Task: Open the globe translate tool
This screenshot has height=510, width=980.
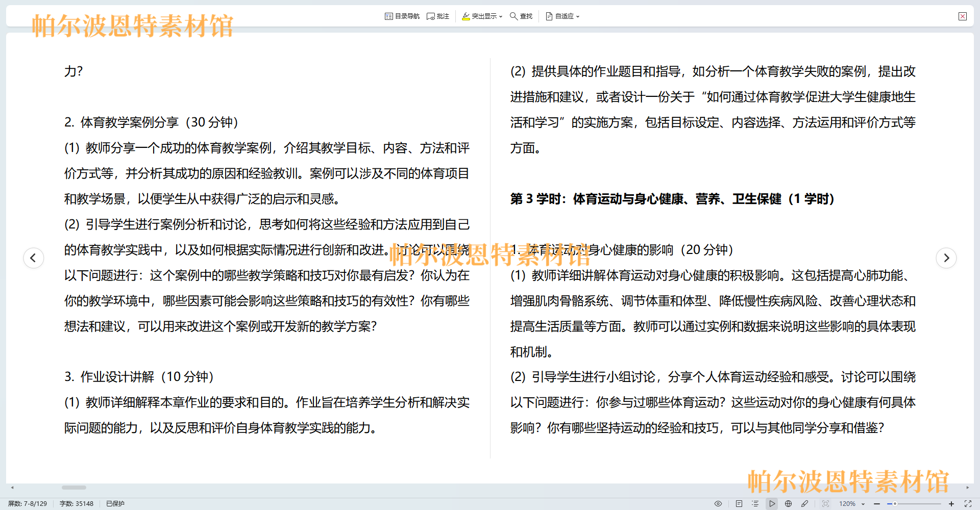Action: pos(788,504)
